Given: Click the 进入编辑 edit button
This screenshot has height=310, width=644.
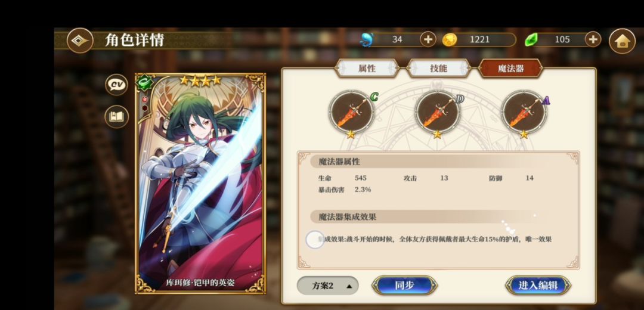Looking at the screenshot, I should [538, 286].
